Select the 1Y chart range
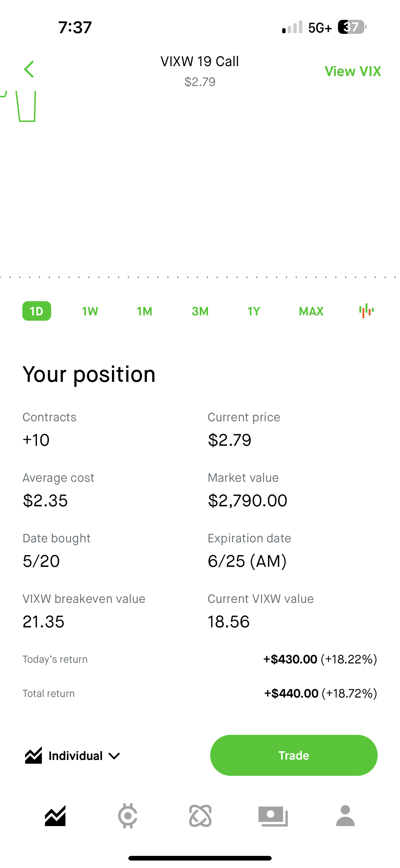 (254, 311)
